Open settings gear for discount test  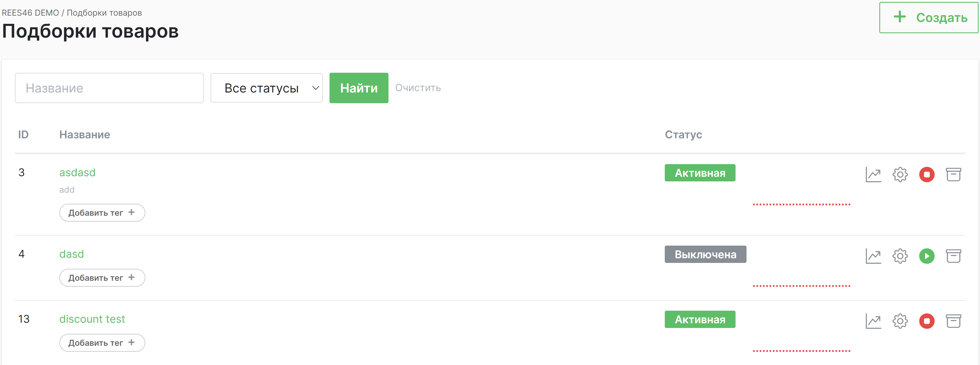(x=900, y=321)
